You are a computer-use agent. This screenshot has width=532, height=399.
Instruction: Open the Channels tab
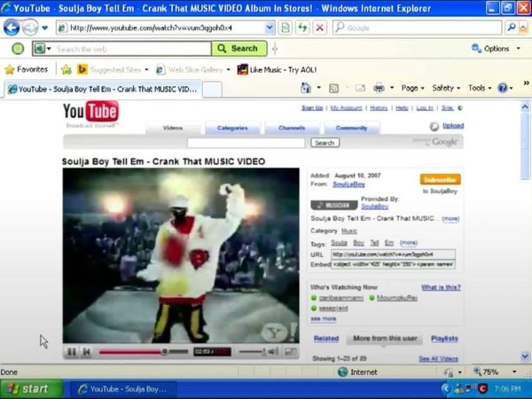pos(292,128)
